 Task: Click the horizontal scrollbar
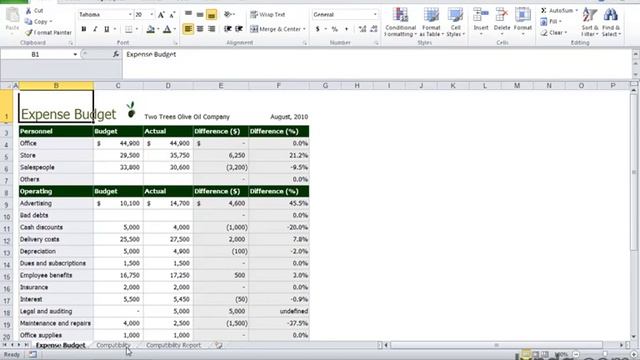pos(496,345)
